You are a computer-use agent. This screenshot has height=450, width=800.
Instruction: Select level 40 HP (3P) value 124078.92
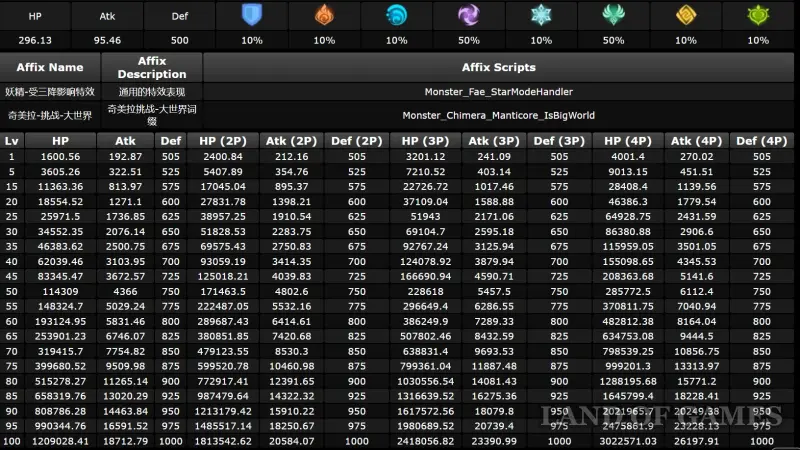(x=426, y=262)
